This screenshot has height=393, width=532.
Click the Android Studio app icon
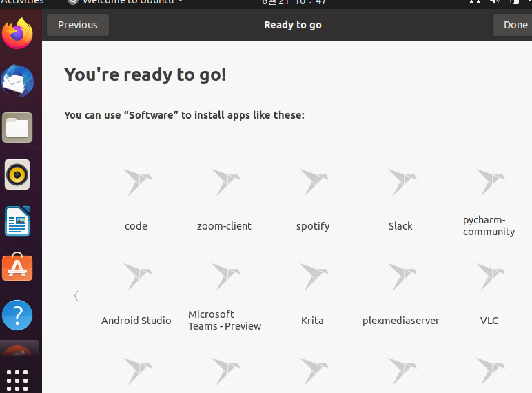pyautogui.click(x=137, y=276)
